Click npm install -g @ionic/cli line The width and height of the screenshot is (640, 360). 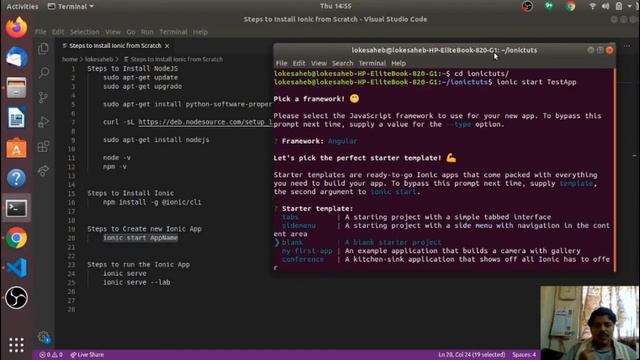coord(152,202)
